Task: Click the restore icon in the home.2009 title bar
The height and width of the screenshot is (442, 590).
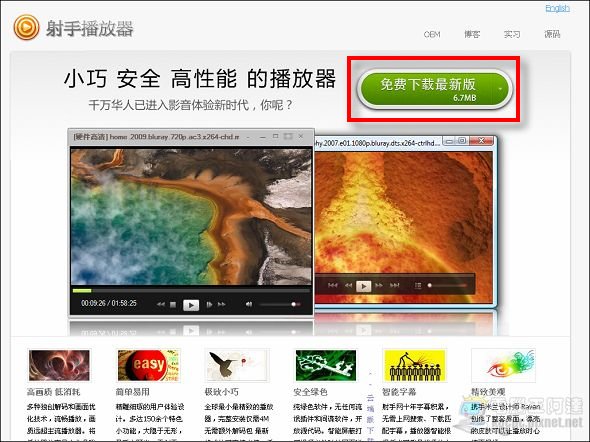Action: 275,136
